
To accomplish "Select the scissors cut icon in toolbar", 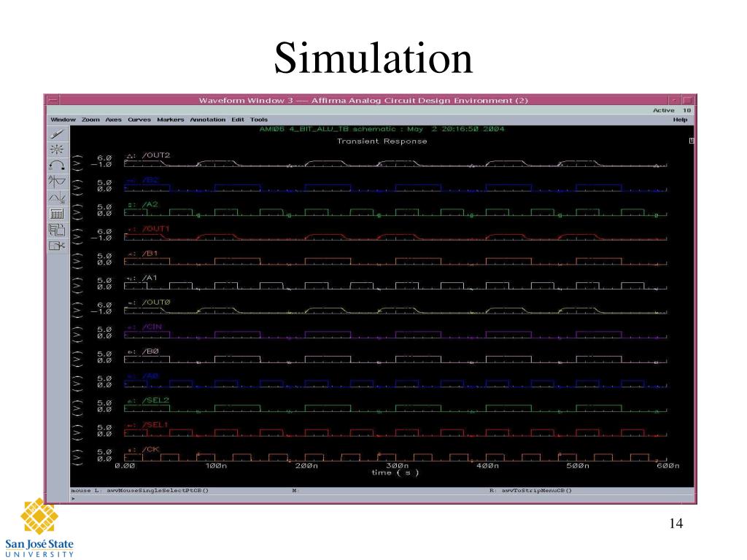I will (57, 246).
